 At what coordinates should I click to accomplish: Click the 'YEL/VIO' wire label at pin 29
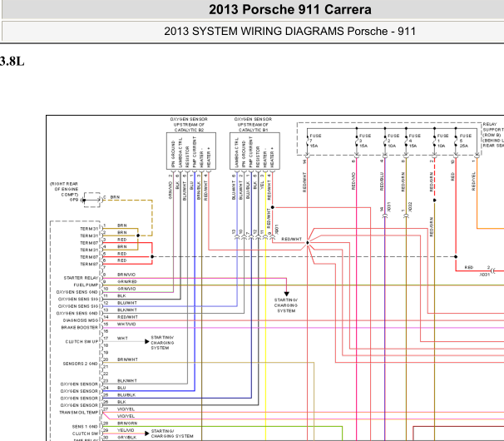point(126,430)
